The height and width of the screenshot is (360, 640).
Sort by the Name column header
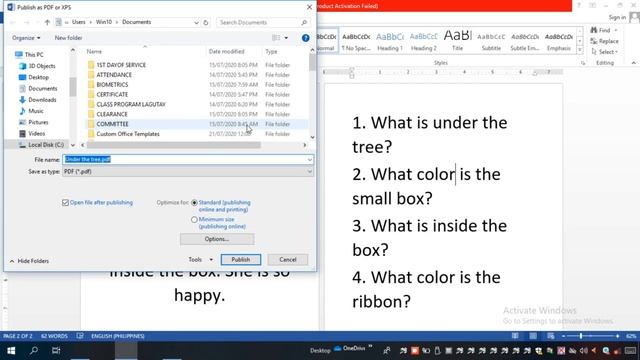pyautogui.click(x=94, y=51)
